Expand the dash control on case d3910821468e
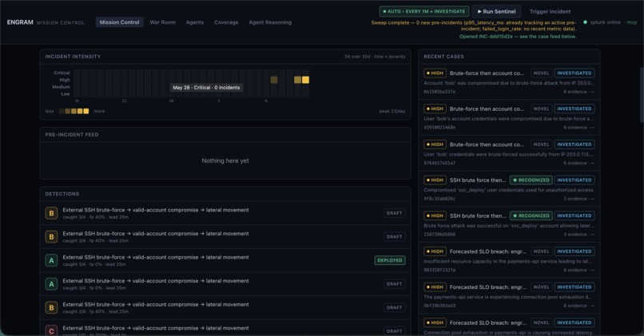This screenshot has width=644, height=336. pos(592,128)
